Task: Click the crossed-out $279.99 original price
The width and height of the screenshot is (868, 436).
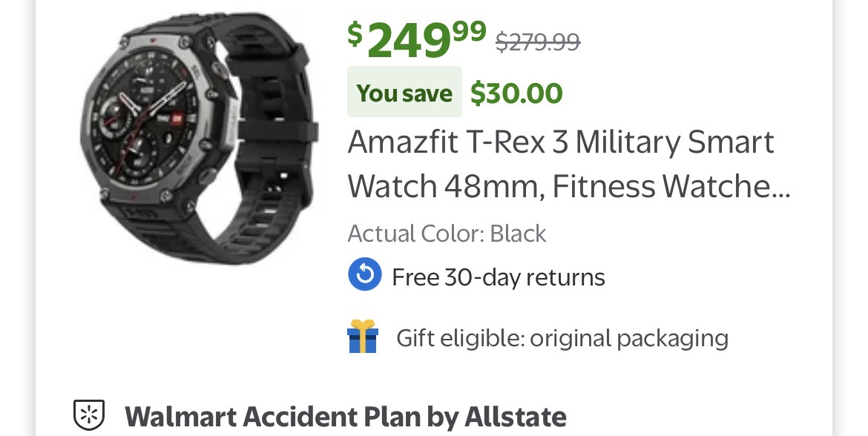Action: tap(538, 42)
